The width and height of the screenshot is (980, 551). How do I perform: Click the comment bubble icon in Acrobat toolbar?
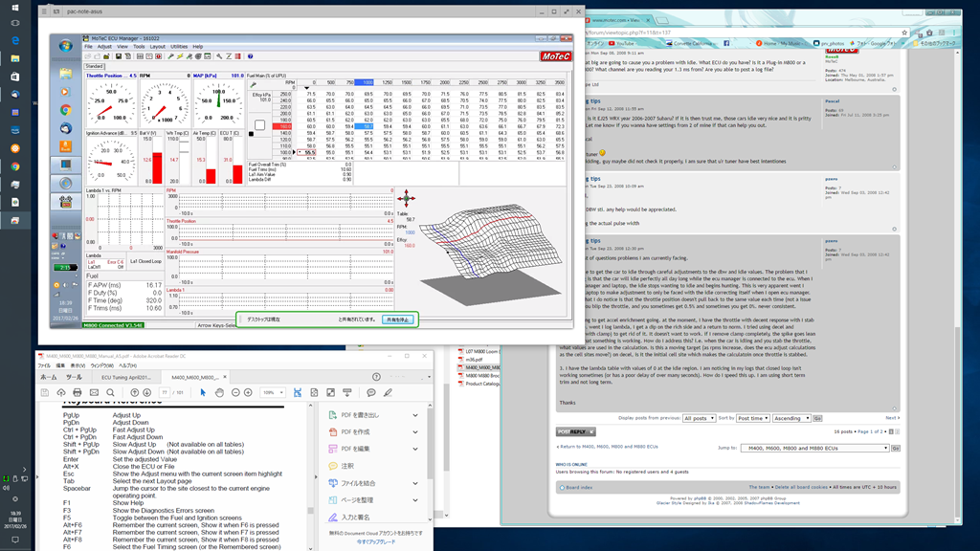click(371, 393)
